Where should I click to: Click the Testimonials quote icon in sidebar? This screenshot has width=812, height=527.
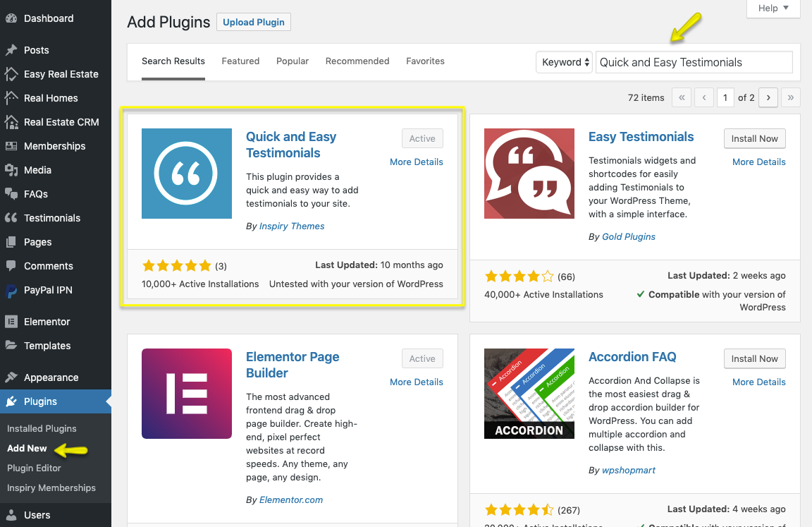point(11,218)
